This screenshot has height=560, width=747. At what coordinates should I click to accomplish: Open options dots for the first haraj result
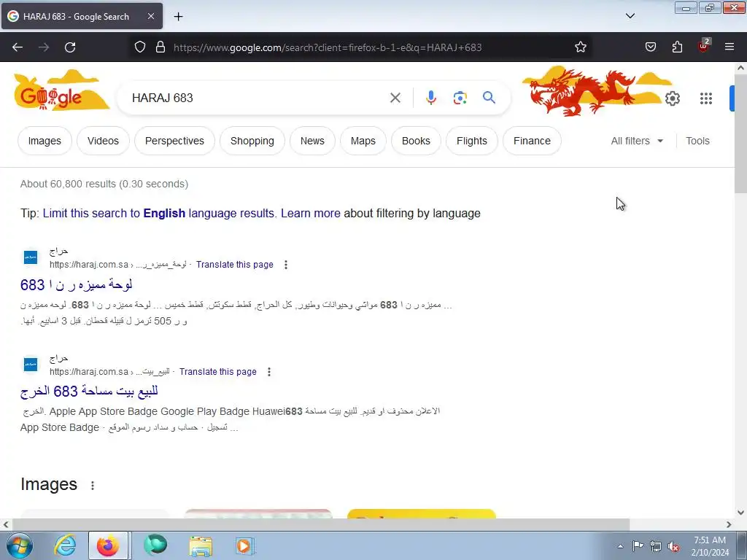click(x=286, y=265)
